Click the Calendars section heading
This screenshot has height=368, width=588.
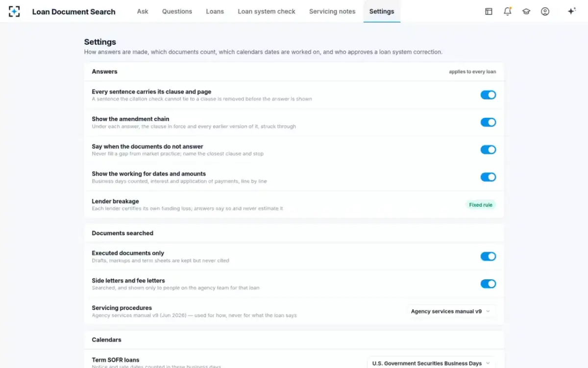click(x=106, y=340)
